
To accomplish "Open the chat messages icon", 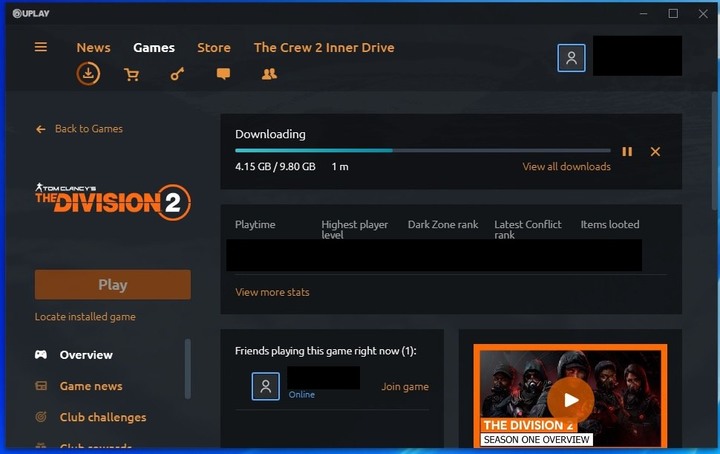I will pyautogui.click(x=223, y=74).
